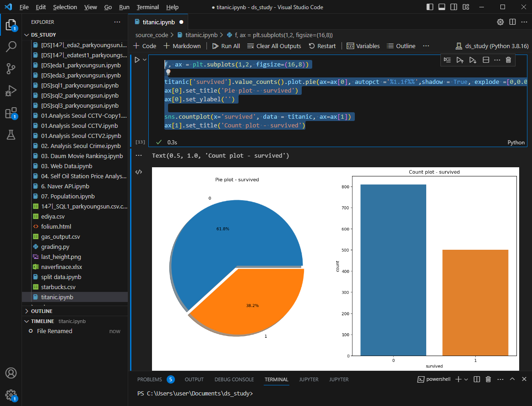Image resolution: width=532 pixels, height=406 pixels.
Task: Open grading.py file
Action: [x=75, y=247]
